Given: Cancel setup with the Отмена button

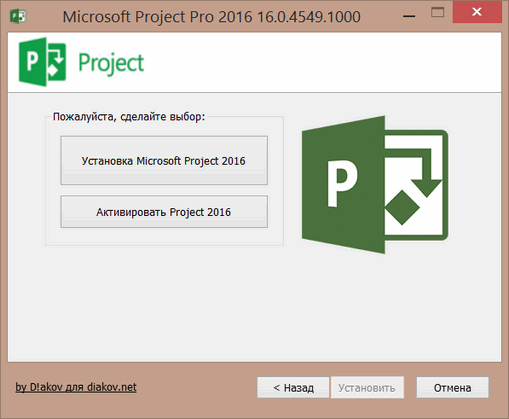Looking at the screenshot, I should [x=452, y=387].
